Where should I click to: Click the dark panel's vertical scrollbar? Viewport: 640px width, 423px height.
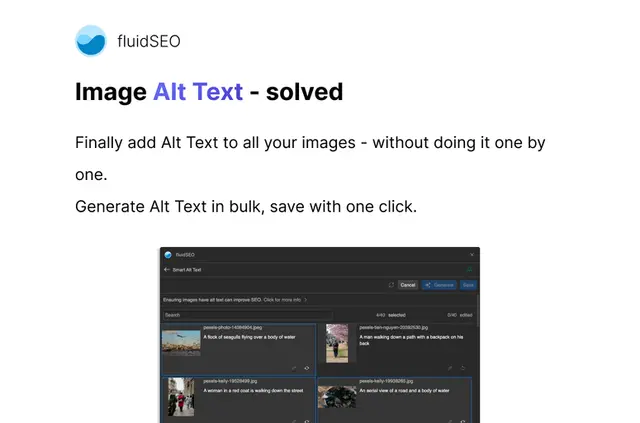(478, 310)
